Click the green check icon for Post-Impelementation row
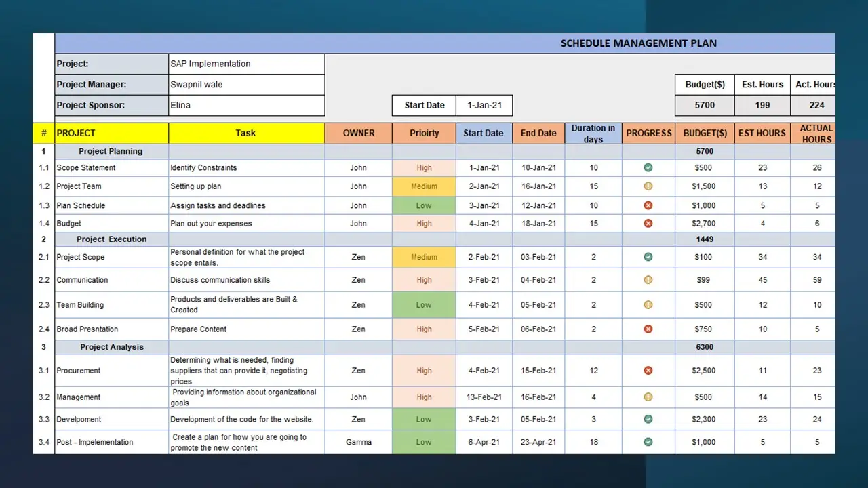 click(x=648, y=442)
